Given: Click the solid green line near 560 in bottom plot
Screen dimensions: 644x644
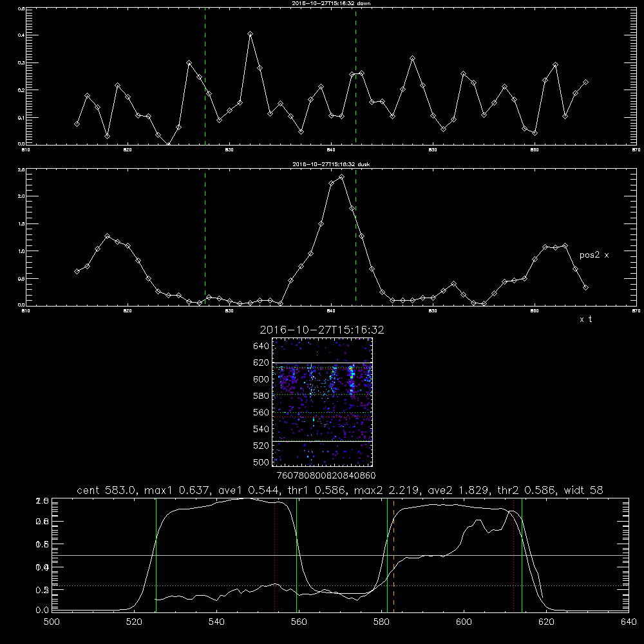Looking at the screenshot, I should pos(296,555).
